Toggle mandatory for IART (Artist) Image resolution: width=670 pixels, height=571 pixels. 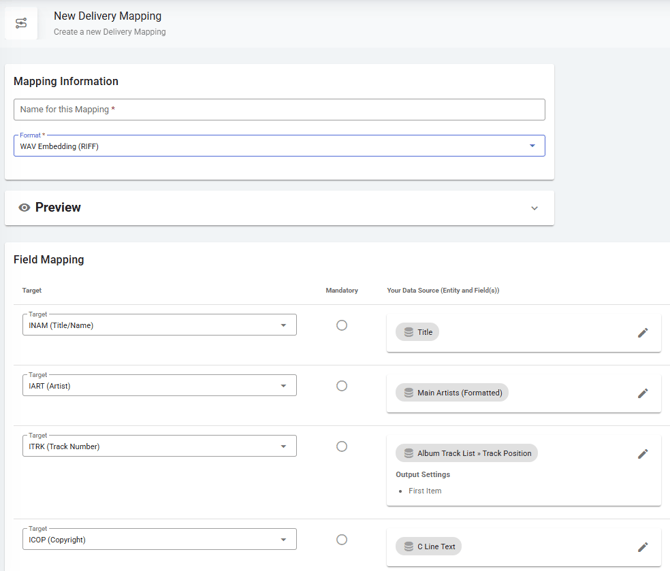coord(342,386)
